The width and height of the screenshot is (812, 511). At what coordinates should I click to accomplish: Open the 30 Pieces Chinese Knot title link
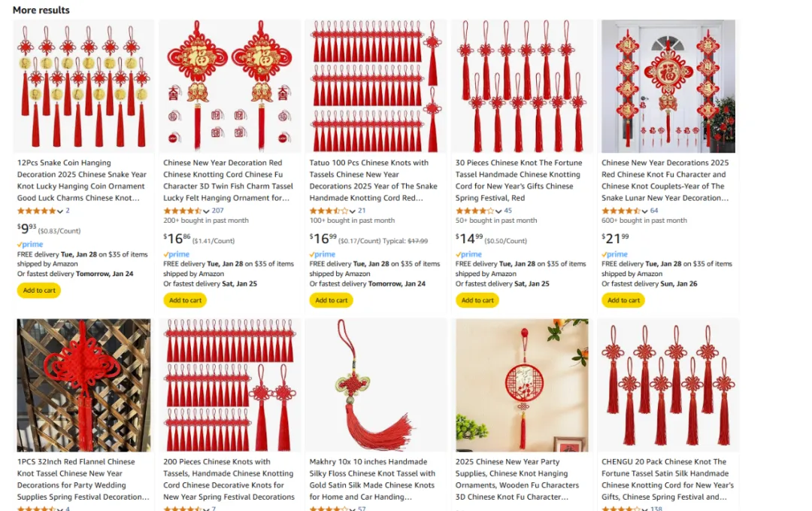pos(519,181)
